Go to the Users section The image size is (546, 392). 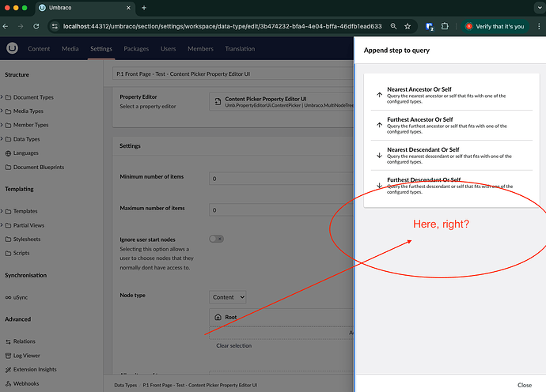[x=169, y=49]
